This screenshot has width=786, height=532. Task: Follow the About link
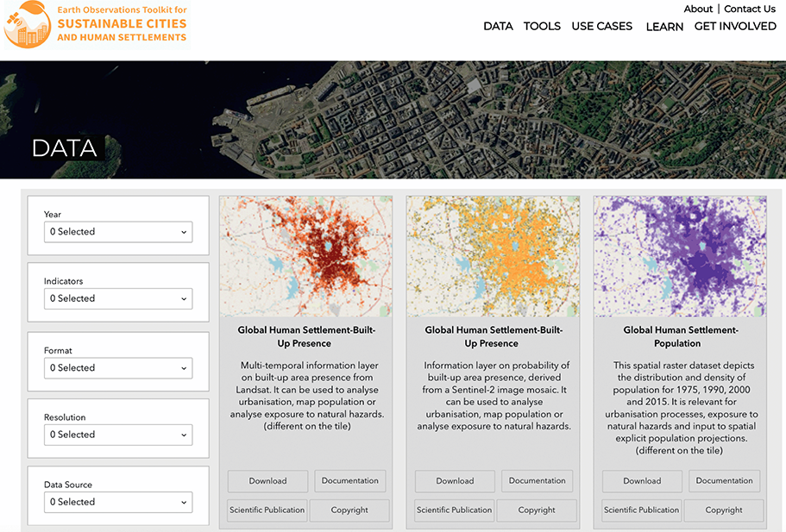pos(698,9)
